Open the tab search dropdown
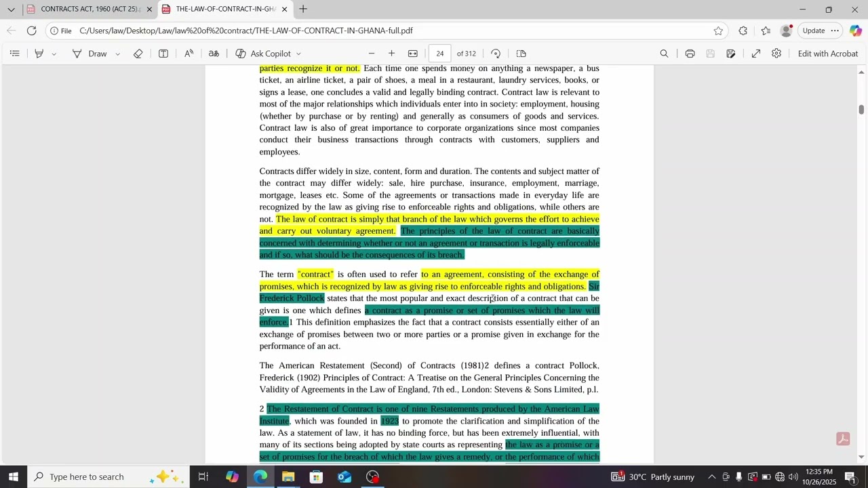868x488 pixels. click(x=11, y=9)
